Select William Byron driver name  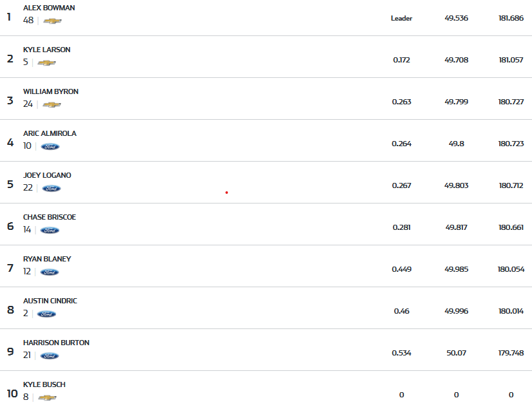pos(51,91)
